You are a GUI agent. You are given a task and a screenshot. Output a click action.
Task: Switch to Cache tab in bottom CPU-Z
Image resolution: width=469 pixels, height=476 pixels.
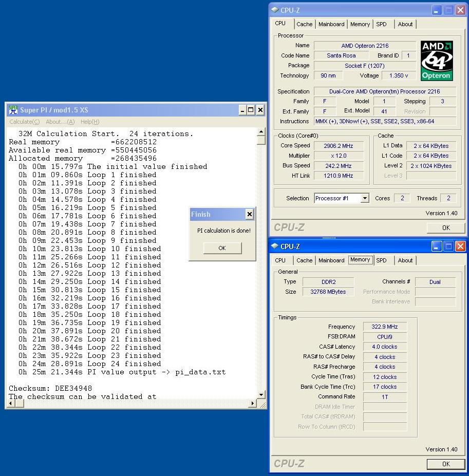[x=305, y=260]
